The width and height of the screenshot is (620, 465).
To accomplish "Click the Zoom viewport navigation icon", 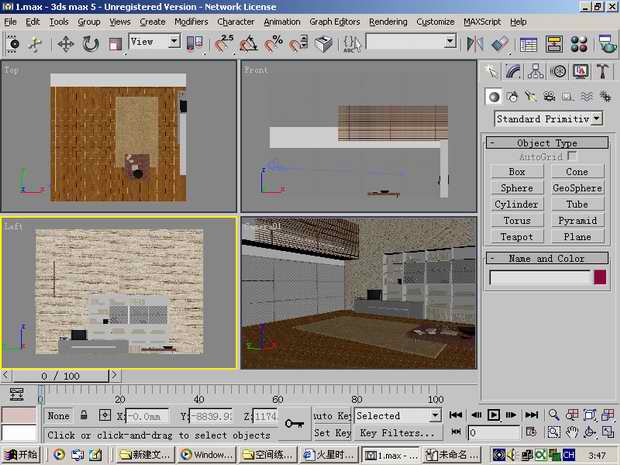I will coord(554,415).
